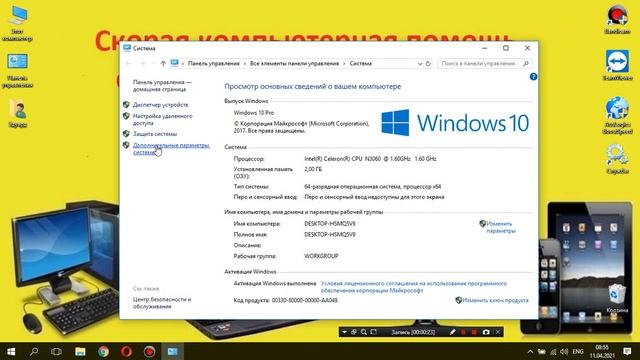Screen dimensions: 640x360
Task: Open the red recorder app on taskbar
Action: point(149,351)
